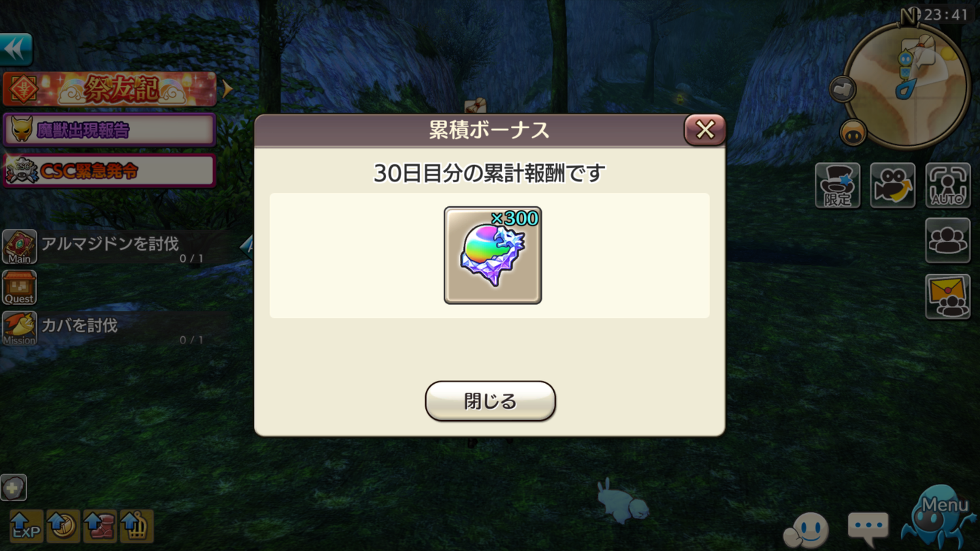Collapse the quest tracker arrow
The image size is (980, 551).
(x=247, y=246)
